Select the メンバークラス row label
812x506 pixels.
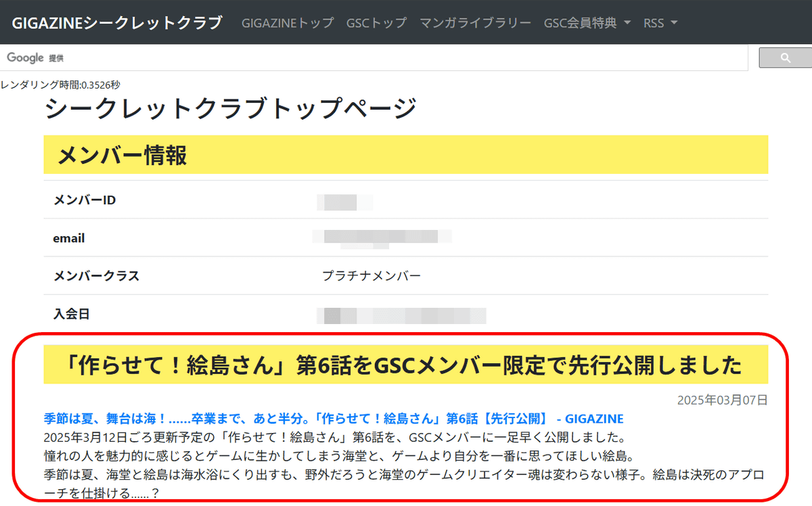[96, 276]
